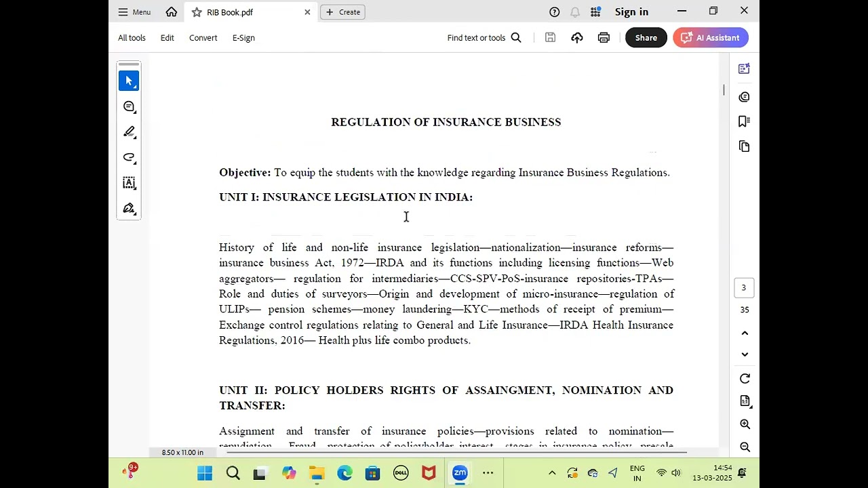Viewport: 868px width, 488px height.
Task: Click the search magnifier icon
Action: [x=516, y=38]
